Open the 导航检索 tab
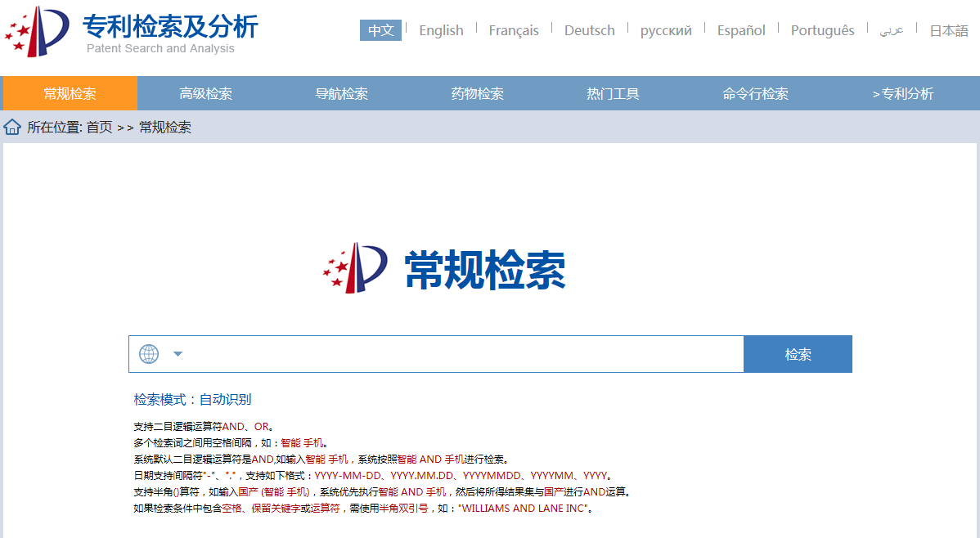The image size is (980, 538). (x=341, y=94)
